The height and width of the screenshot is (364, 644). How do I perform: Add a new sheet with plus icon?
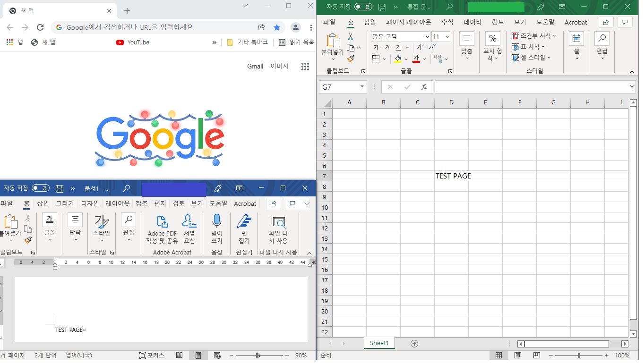click(414, 344)
